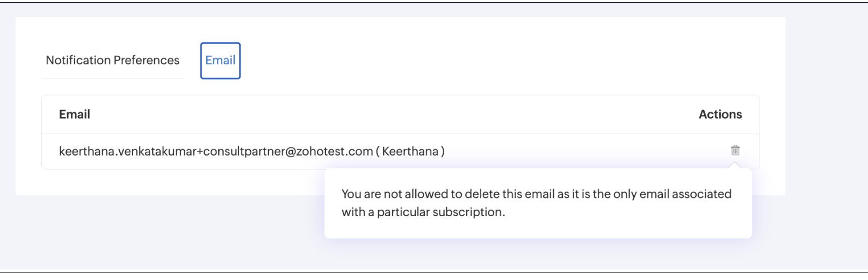Delete the keerthana email via trash icon
The width and height of the screenshot is (868, 280).
(735, 150)
